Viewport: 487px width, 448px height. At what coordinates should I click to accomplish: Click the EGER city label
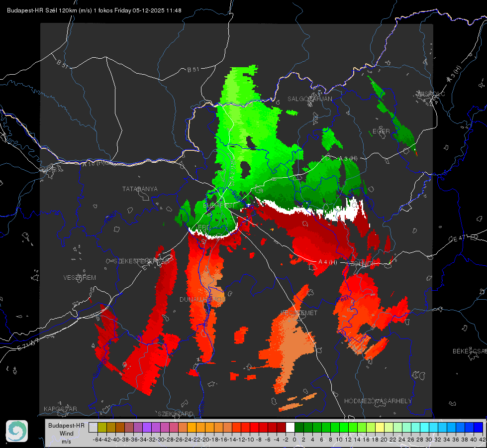381,131
